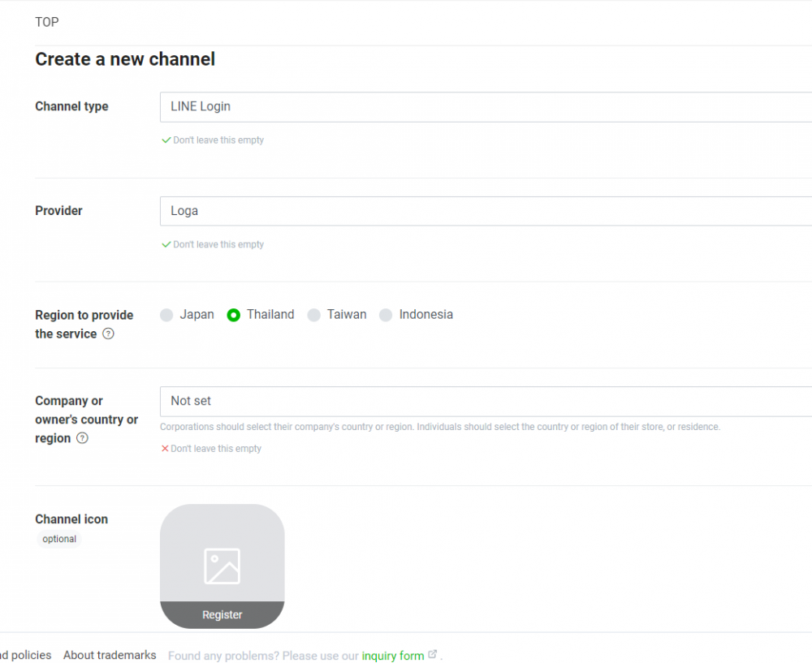Click the external-link icon next to inquiry form
Viewport: 812px width, 663px height.
pyautogui.click(x=430, y=654)
